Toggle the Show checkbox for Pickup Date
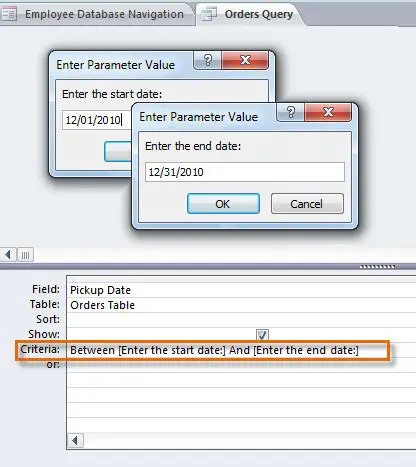The image size is (416, 467). (x=262, y=335)
